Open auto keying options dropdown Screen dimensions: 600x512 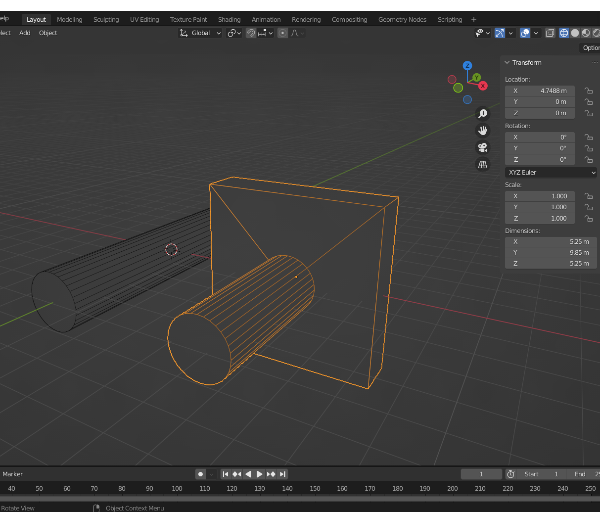click(x=211, y=474)
